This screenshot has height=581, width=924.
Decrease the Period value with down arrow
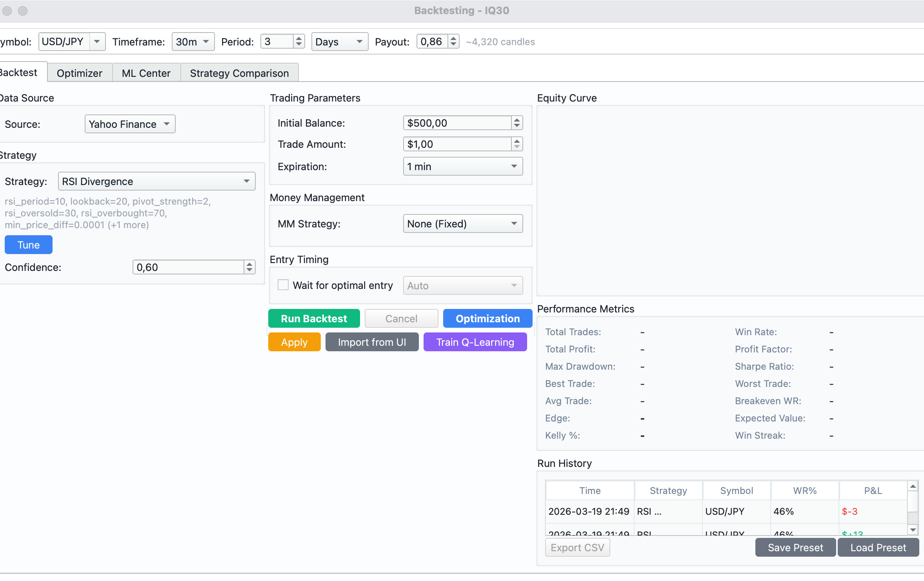tap(299, 45)
